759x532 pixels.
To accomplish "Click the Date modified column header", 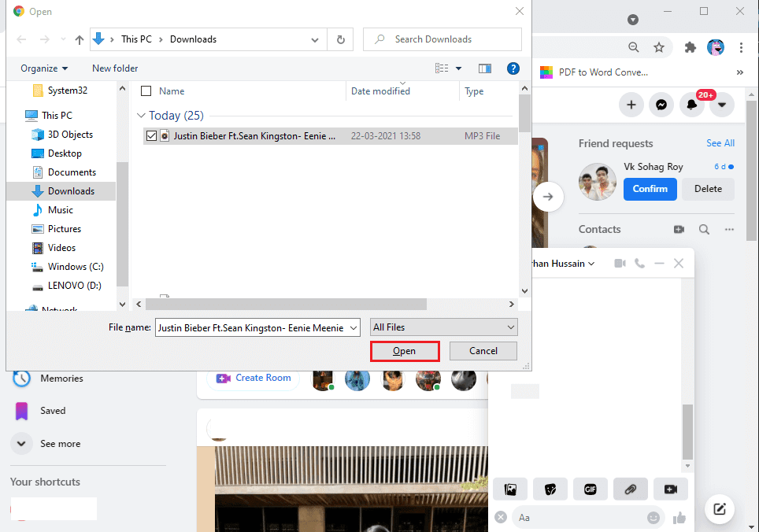I will click(379, 91).
